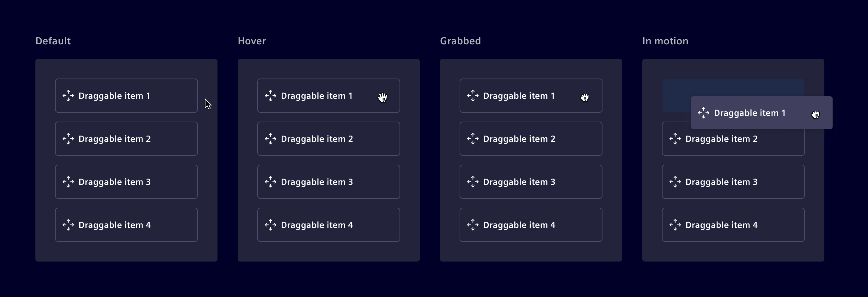Click the In motion section heading
The image size is (868, 297).
[665, 41]
